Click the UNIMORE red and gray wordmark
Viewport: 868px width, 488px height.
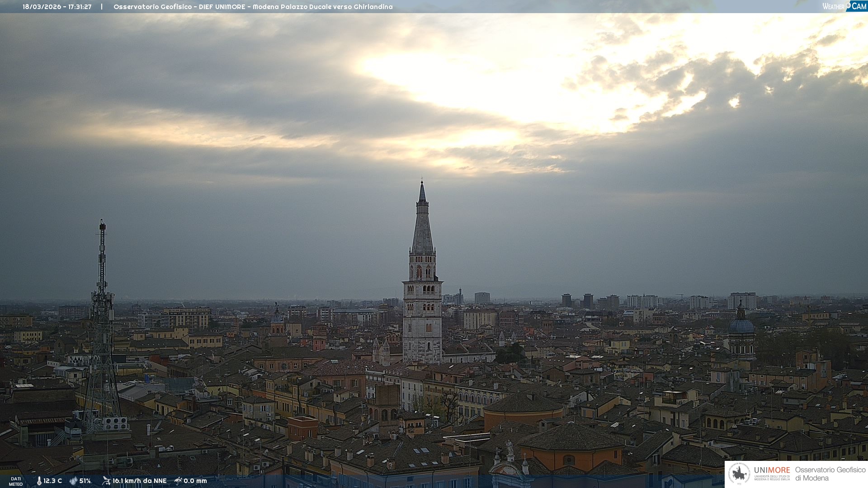[x=772, y=470]
